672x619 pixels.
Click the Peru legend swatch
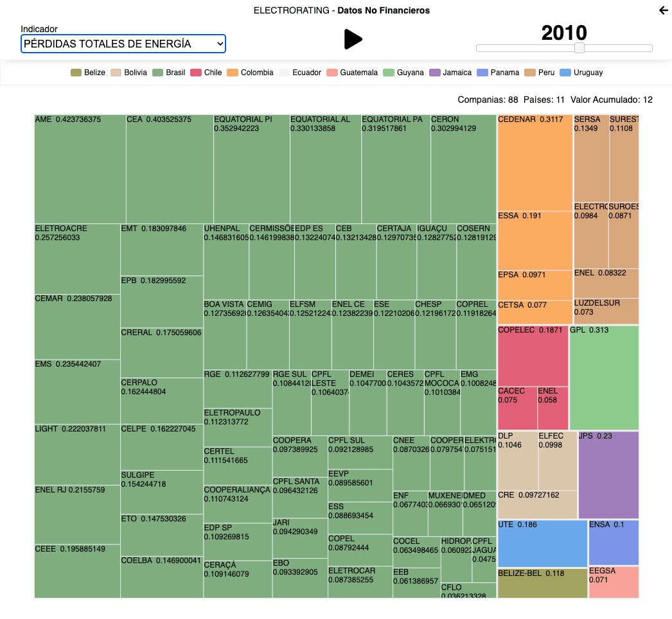[x=530, y=73]
